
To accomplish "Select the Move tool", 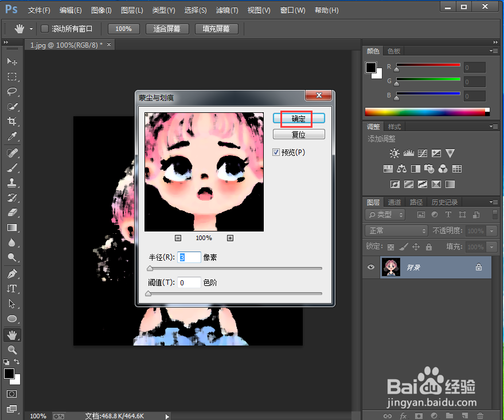I will (x=12, y=61).
